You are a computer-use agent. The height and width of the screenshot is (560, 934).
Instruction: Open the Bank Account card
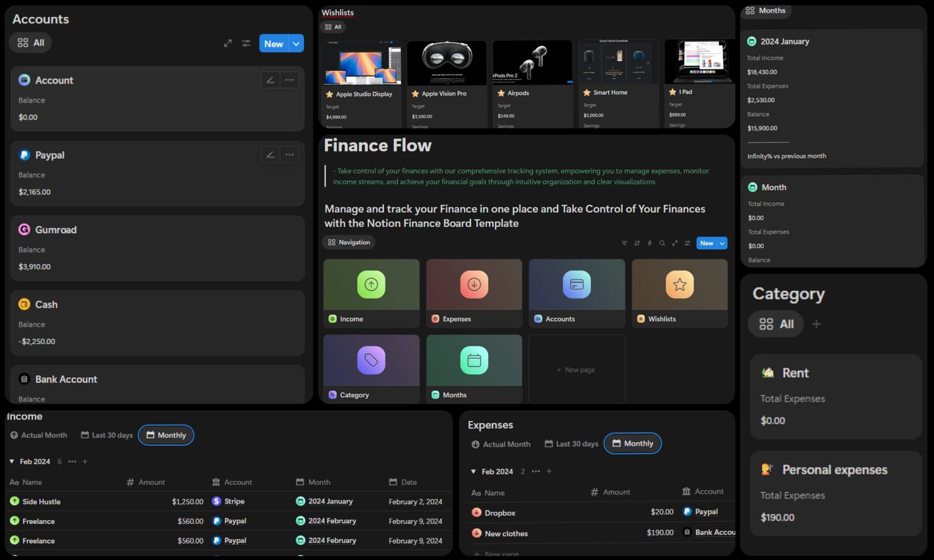click(158, 384)
